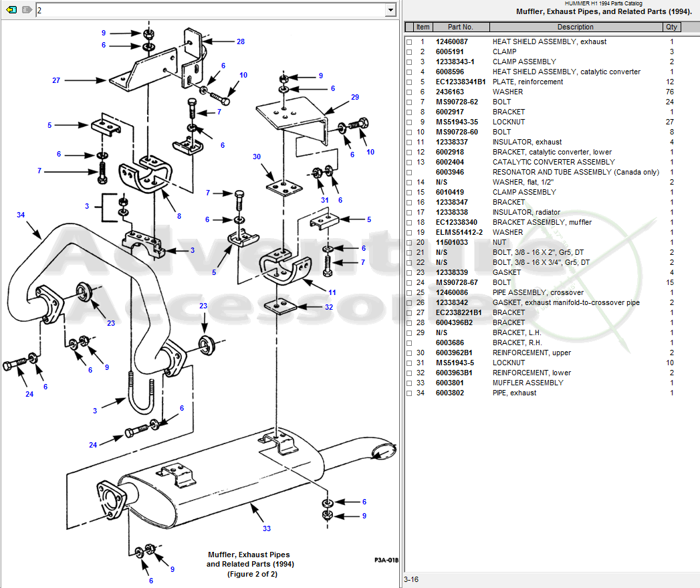Click the grayed forward arrow icon
Screen dimensions: 700x588
pyautogui.click(x=27, y=9)
